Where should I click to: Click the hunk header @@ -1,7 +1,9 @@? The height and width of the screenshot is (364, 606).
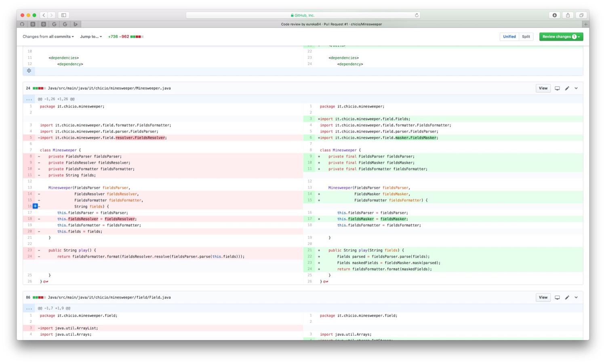tap(54, 308)
